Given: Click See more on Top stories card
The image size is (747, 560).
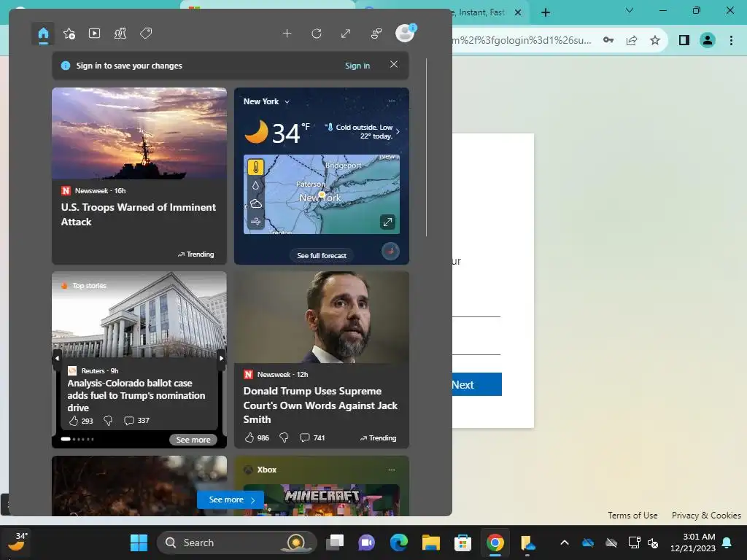Looking at the screenshot, I should (193, 440).
